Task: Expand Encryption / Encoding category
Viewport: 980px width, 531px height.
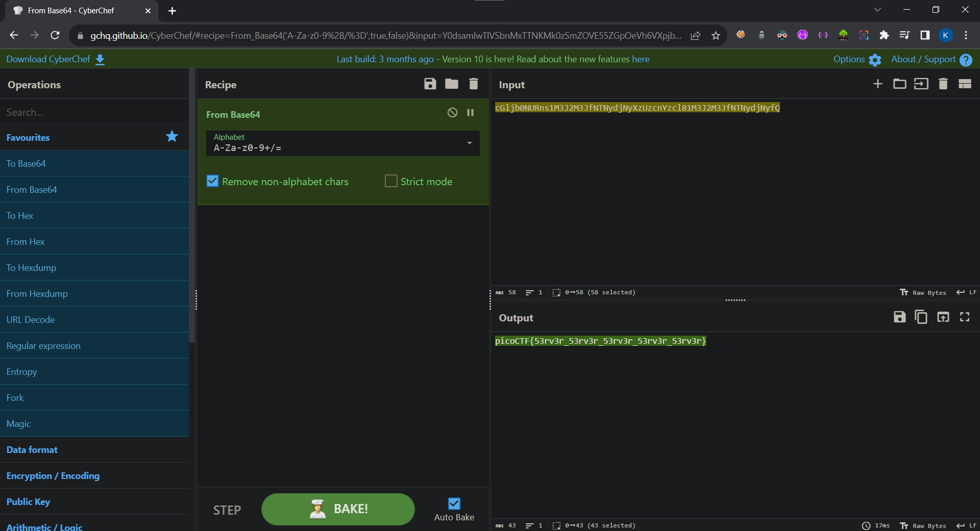Action: pyautogui.click(x=53, y=476)
